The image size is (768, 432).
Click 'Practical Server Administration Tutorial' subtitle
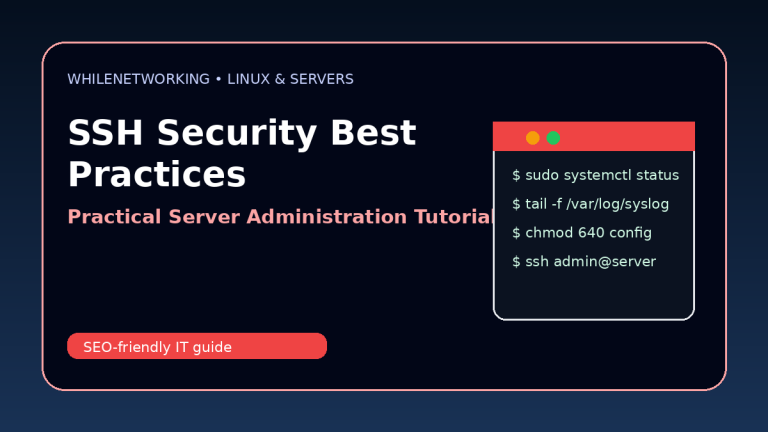(x=281, y=216)
